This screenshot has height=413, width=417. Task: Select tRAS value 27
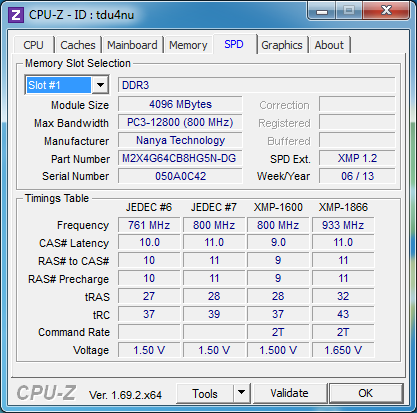[149, 296]
